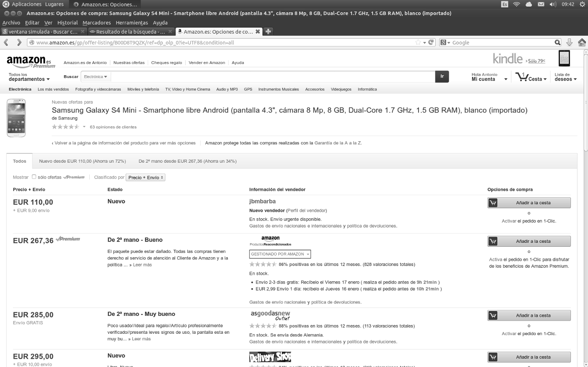
Task: Click the Wi-Fi network indicator in the top panel
Action: click(517, 4)
